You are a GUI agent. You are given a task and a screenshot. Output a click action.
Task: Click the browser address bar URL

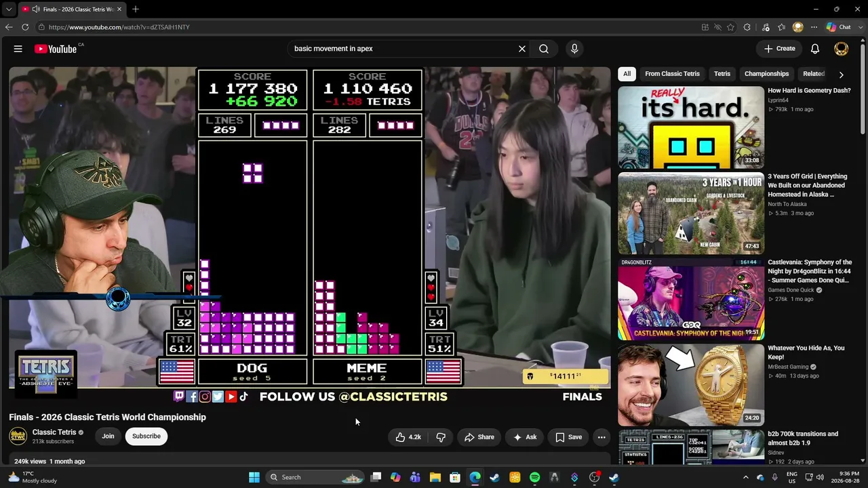pyautogui.click(x=119, y=27)
